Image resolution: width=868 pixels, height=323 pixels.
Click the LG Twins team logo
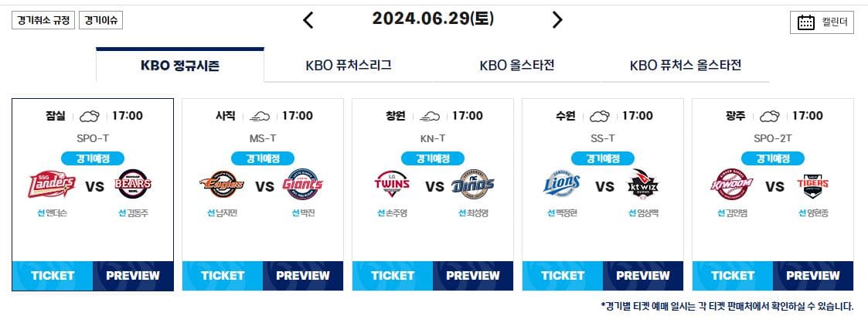(x=392, y=185)
